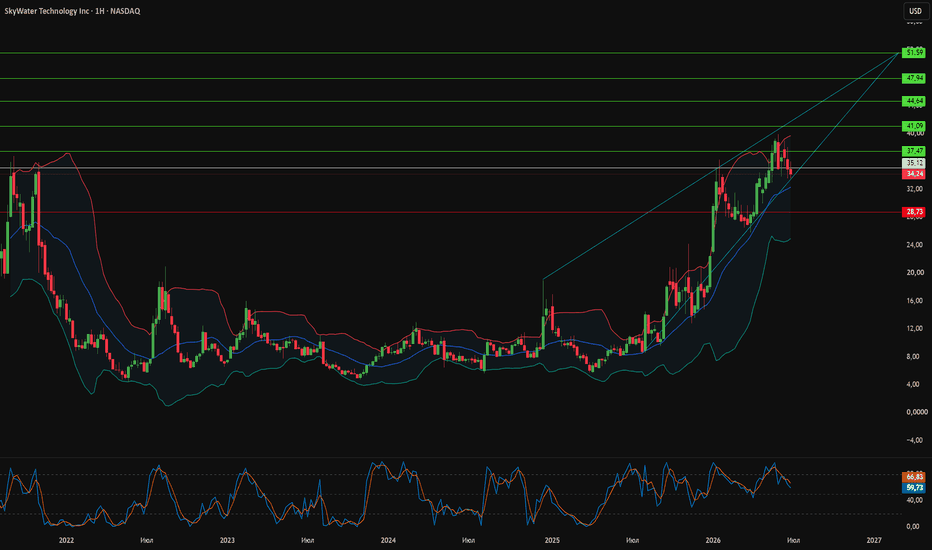Click the Июл label between 2026 and 2027
This screenshot has width=932, height=550.
794,540
